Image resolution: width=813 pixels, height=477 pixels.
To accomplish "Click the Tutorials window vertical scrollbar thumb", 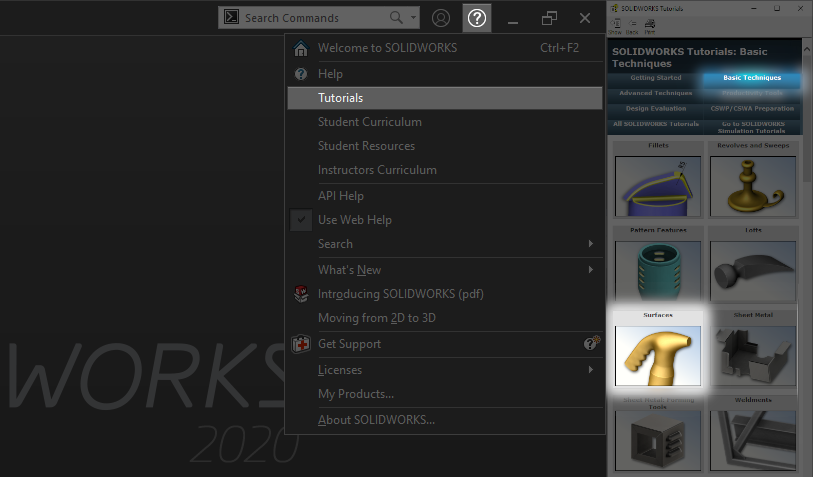I will pyautogui.click(x=807, y=118).
